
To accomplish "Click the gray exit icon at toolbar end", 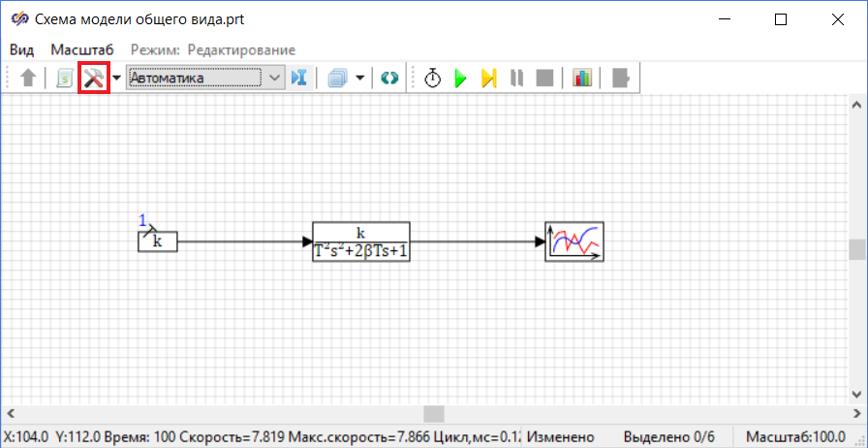I will point(622,78).
